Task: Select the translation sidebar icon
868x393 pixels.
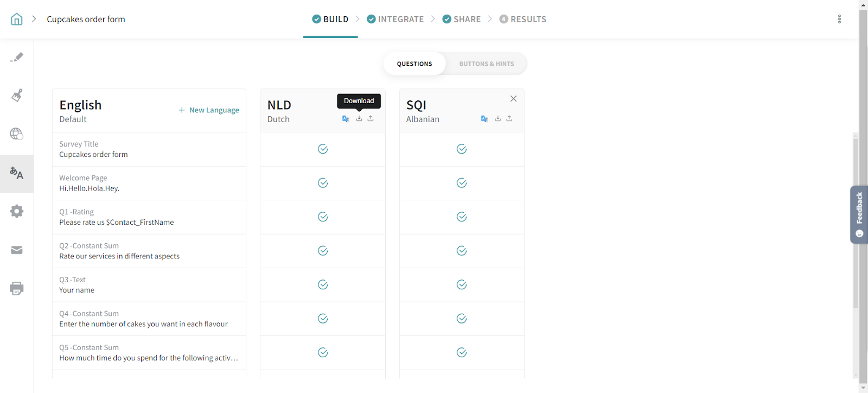Action: coord(17,174)
